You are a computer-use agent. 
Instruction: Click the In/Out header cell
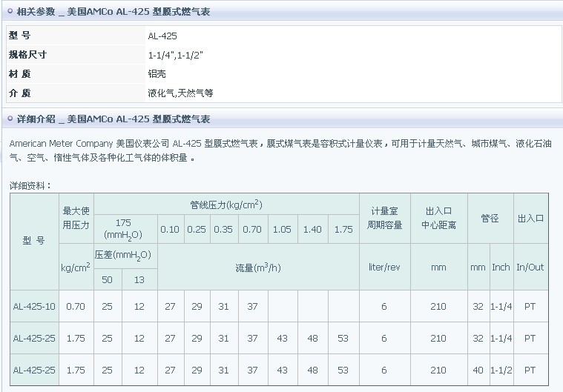[530, 268]
